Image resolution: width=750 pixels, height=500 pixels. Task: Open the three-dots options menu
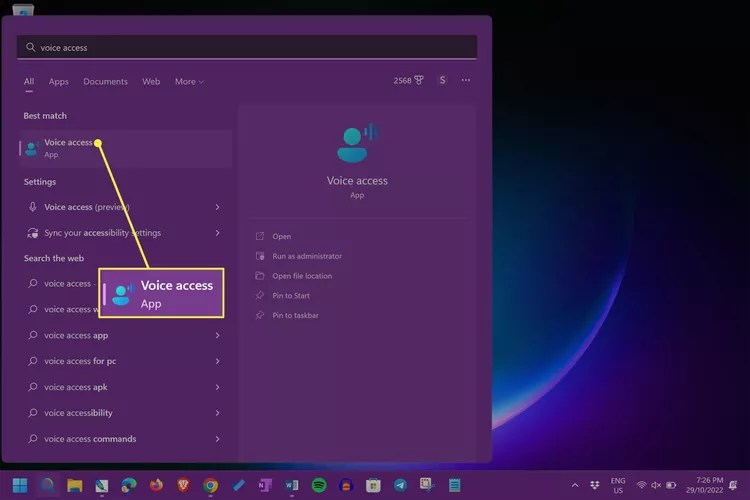[x=465, y=80]
